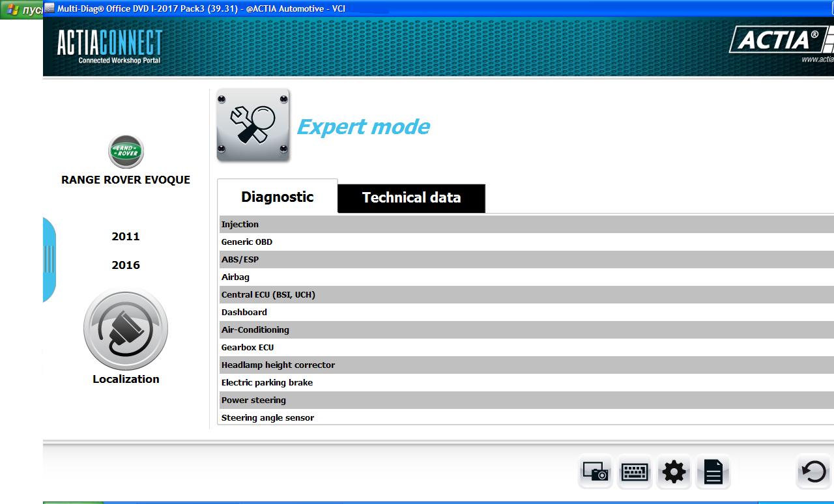This screenshot has width=834, height=504.
Task: Select Electric parking brake row
Action: pos(526,382)
